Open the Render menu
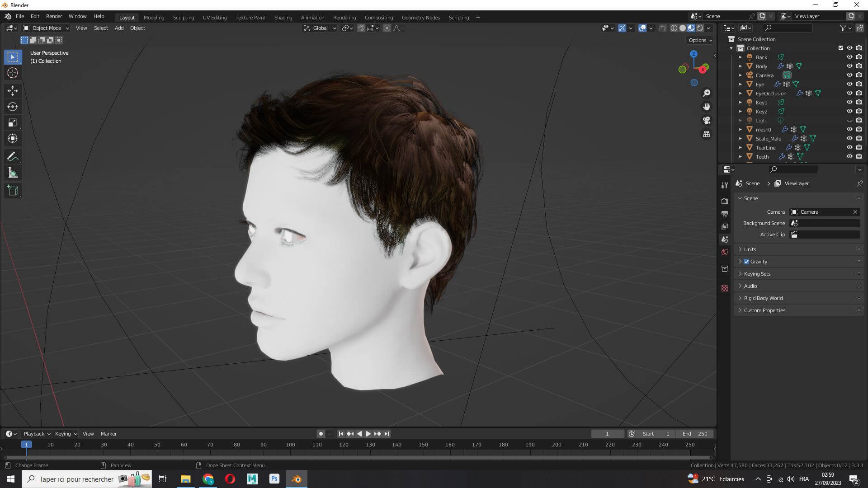The image size is (868, 488). point(54,16)
